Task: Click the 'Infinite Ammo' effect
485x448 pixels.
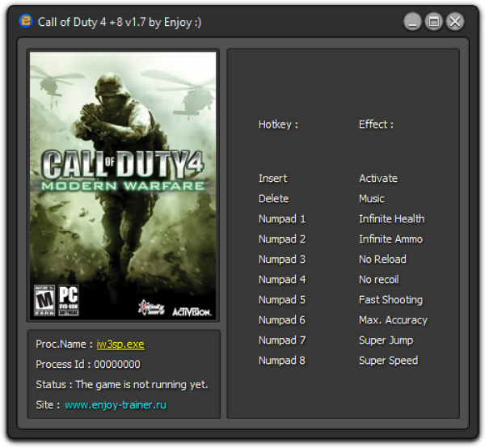Action: click(x=390, y=239)
